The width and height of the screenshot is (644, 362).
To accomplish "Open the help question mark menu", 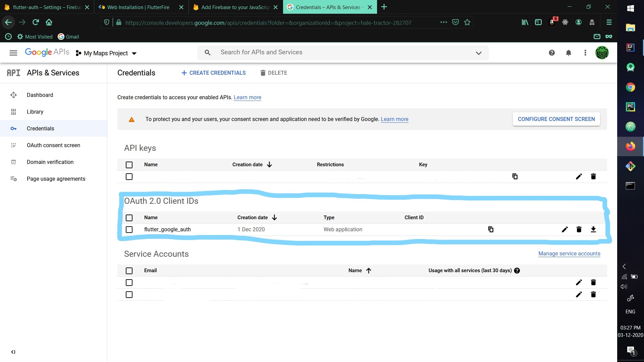I will tap(552, 53).
